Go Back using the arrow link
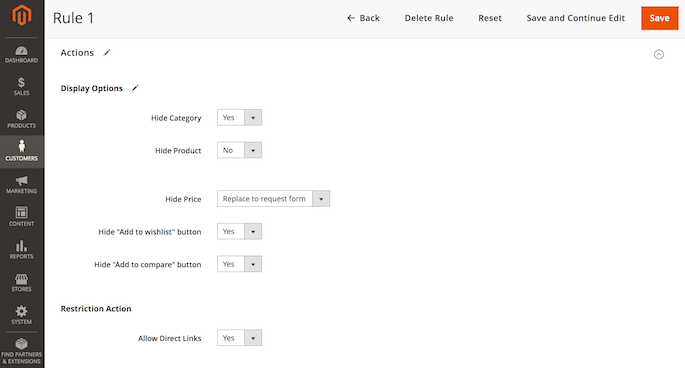Viewport: 685px width, 368px height. (x=363, y=18)
